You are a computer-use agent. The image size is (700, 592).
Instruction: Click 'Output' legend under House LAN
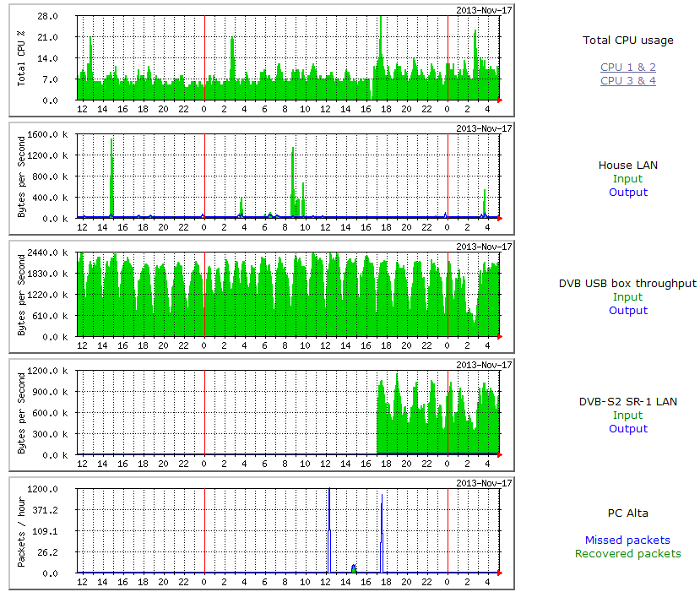[x=627, y=192]
